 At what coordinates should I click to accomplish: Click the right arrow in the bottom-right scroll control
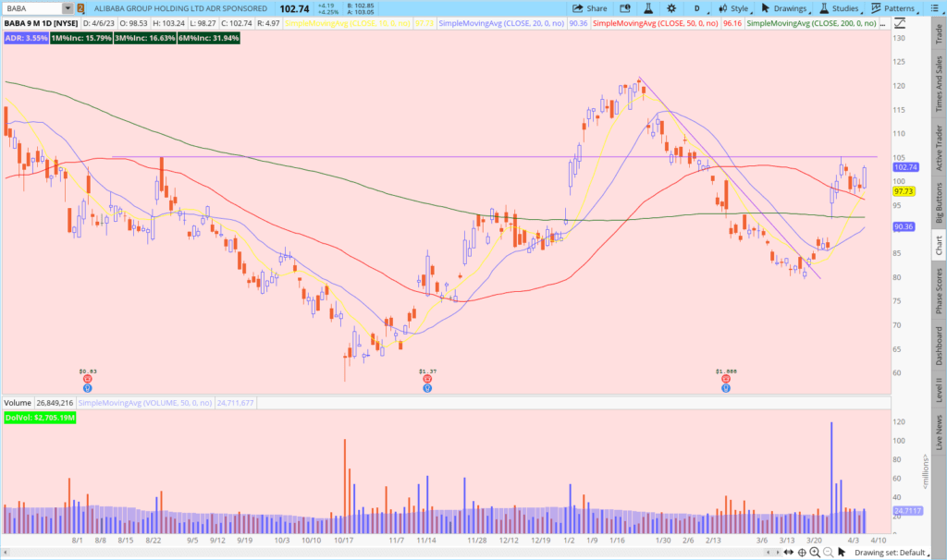777,553
